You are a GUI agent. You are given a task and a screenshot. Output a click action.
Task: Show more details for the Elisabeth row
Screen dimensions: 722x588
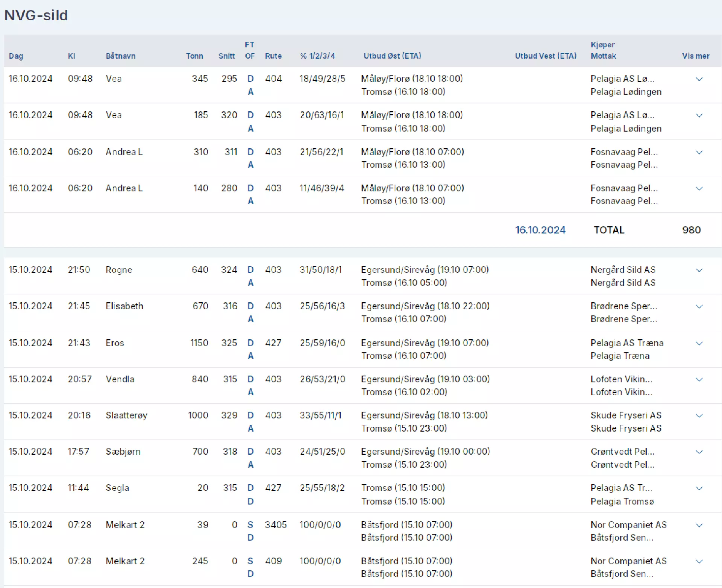[699, 306]
